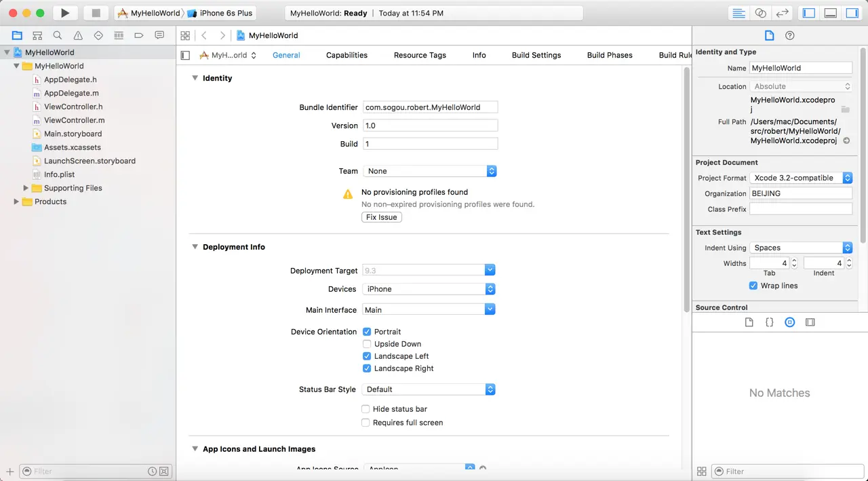Switch to the Capabilities tab
This screenshot has height=481, width=868.
click(347, 55)
